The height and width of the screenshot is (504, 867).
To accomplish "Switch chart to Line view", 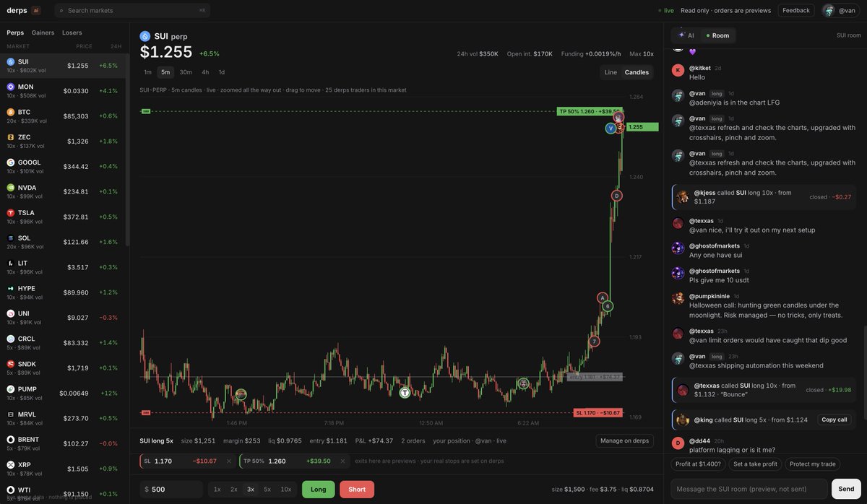I will (x=611, y=72).
